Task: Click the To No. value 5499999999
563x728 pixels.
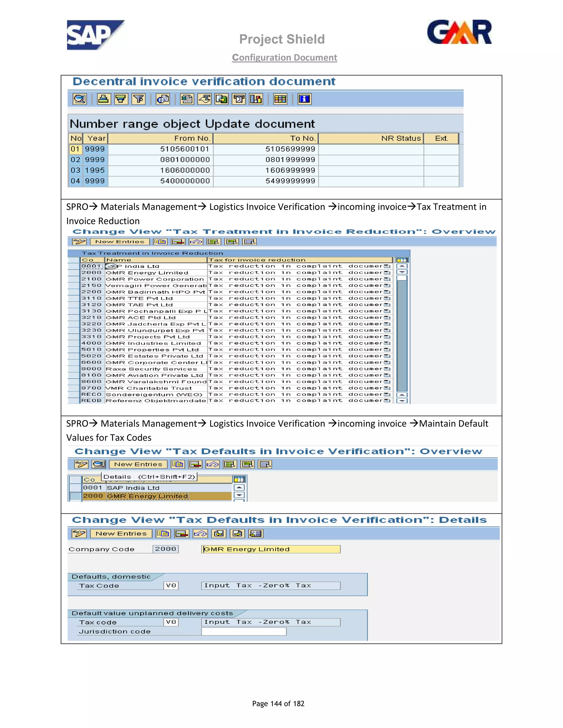Action: coord(290,181)
